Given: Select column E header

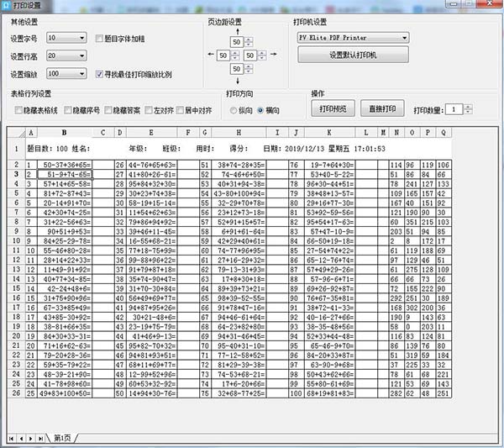Looking at the screenshot, I should coord(151,133).
